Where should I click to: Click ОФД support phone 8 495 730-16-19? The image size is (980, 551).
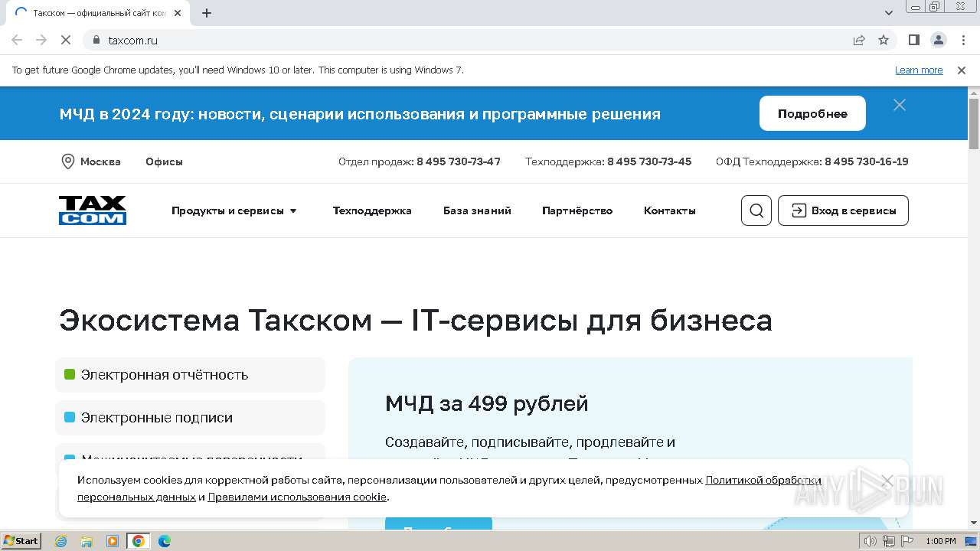click(x=867, y=161)
